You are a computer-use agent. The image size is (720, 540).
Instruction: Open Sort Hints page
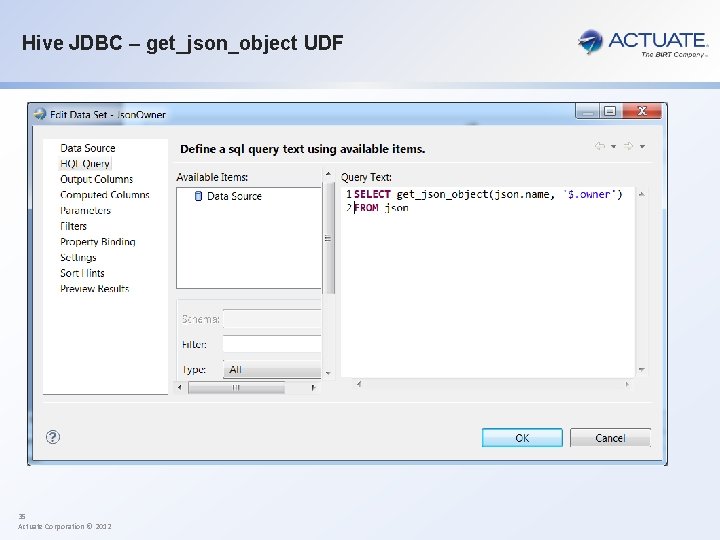82,273
